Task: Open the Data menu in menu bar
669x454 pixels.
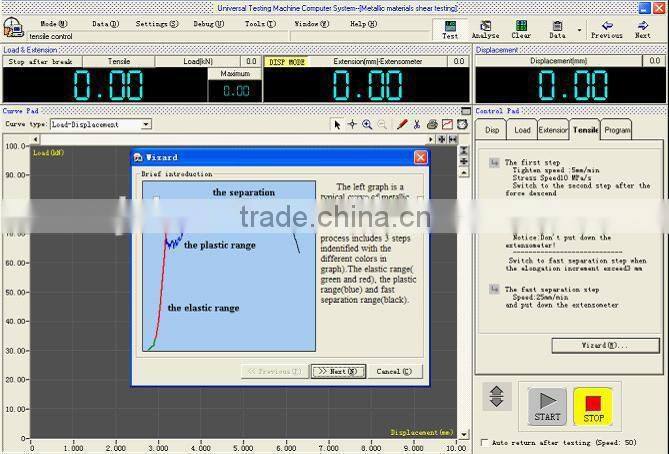Action: click(105, 24)
